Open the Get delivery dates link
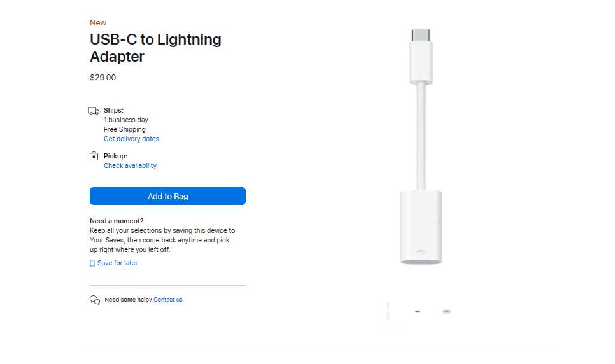615x364 pixels. [131, 139]
